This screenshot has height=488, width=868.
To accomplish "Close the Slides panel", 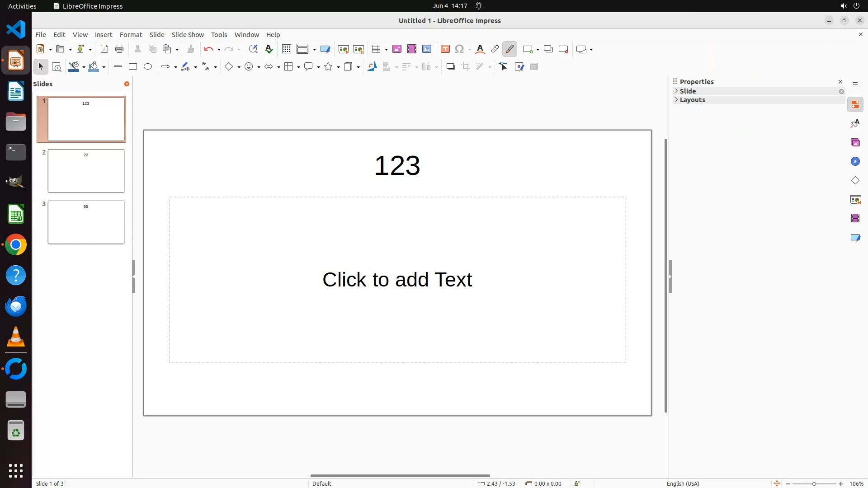I will 127,84.
